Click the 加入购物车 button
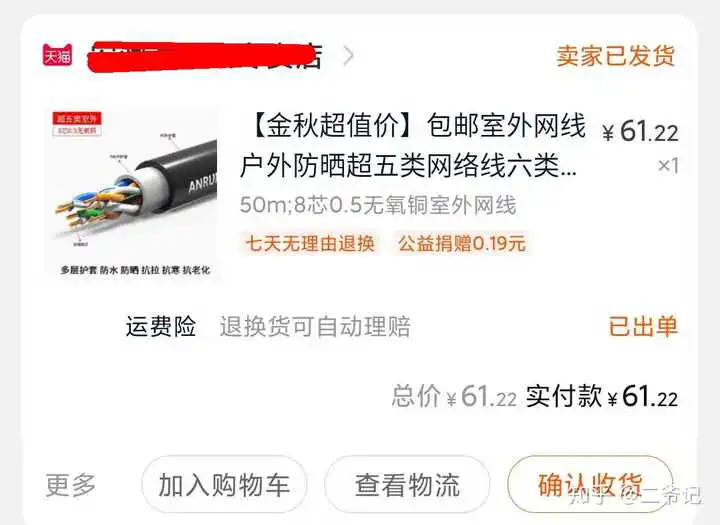Screen dimensions: 720x525 (x=224, y=485)
